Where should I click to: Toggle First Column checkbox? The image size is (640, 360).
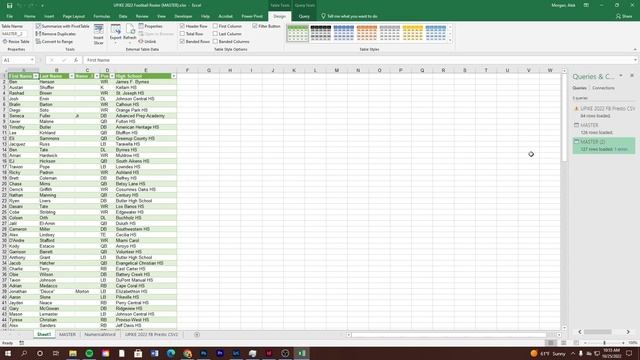pos(215,26)
